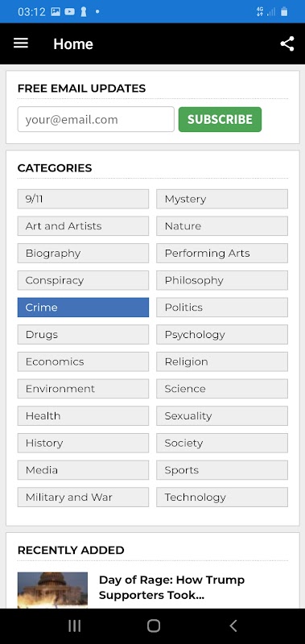The height and width of the screenshot is (644, 305).
Task: Tap Android recent apps button
Action: (x=74, y=625)
